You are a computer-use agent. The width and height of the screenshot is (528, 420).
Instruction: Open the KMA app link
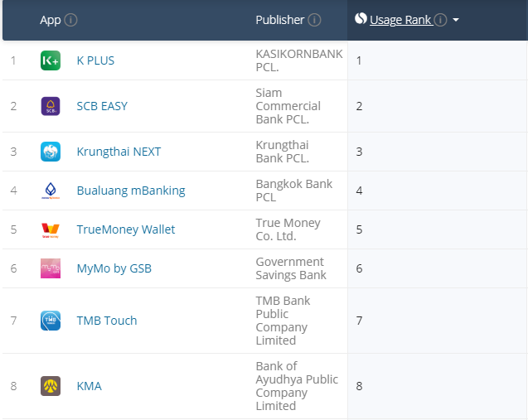point(90,386)
